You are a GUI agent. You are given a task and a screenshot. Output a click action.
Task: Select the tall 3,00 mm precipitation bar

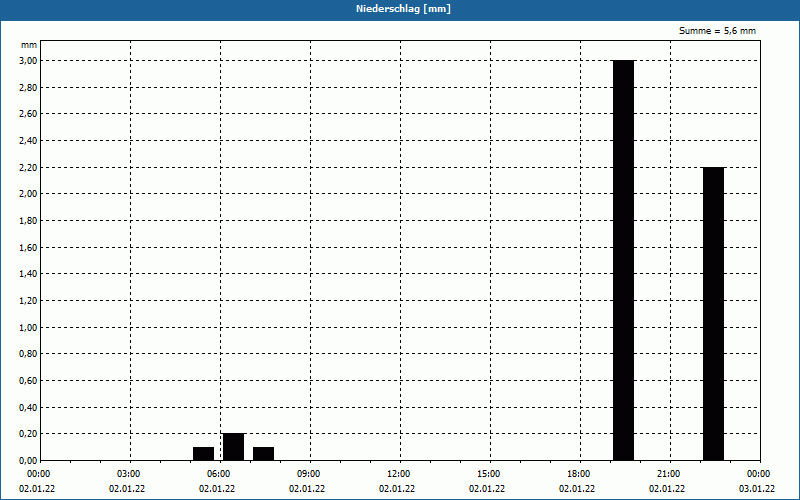[623, 260]
